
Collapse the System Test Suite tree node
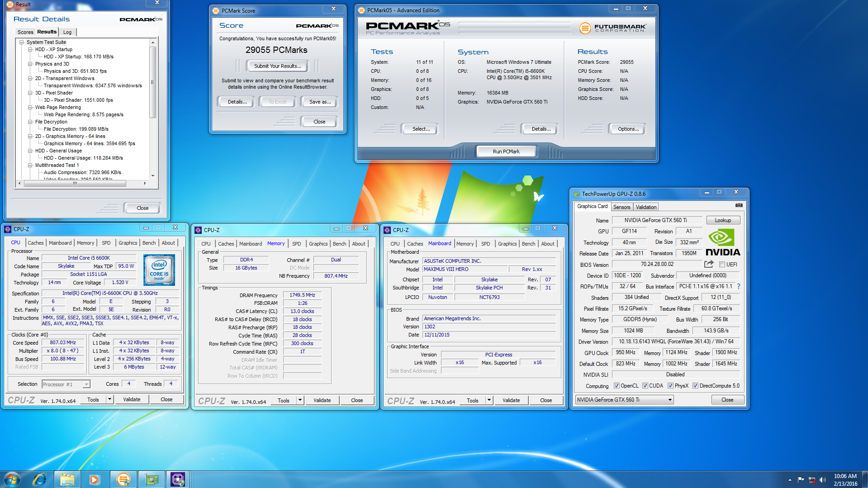pyautogui.click(x=21, y=42)
